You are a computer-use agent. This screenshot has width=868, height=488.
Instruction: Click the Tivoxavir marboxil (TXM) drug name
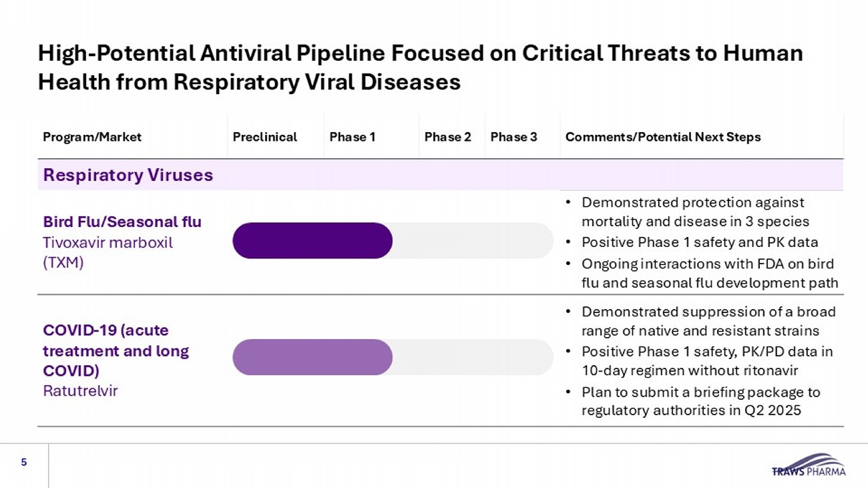[107, 252]
